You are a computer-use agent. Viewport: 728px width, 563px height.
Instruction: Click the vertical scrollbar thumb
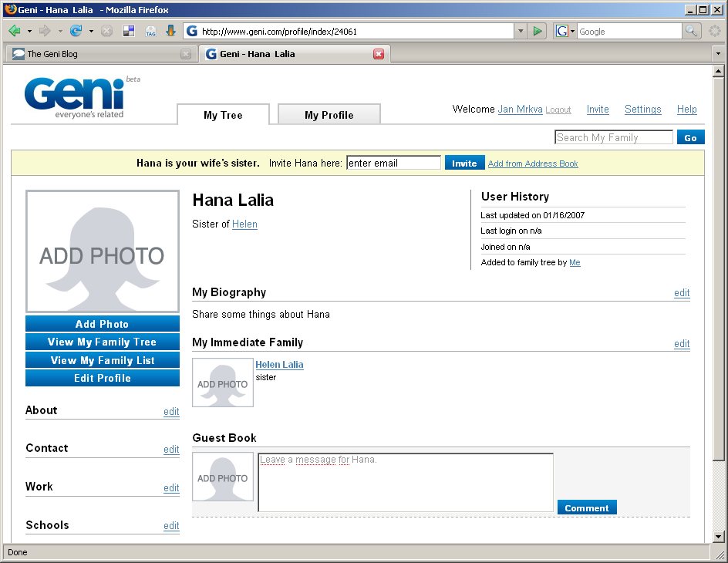pos(718,269)
